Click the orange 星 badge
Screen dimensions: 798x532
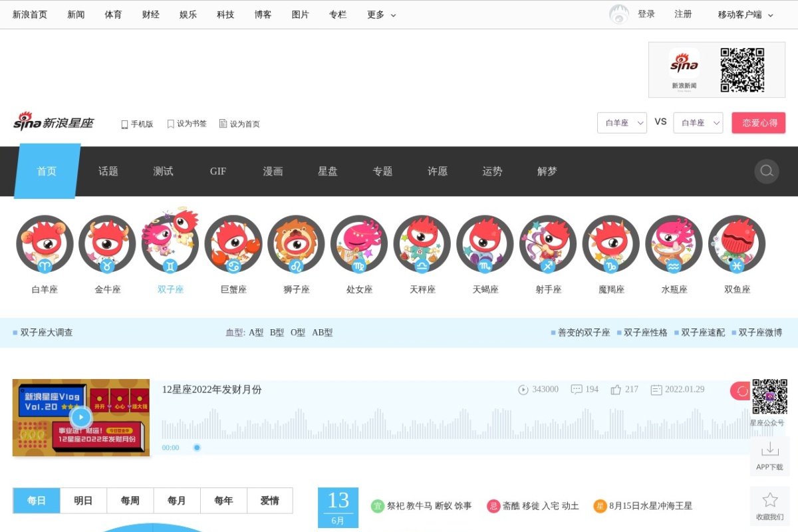pyautogui.click(x=600, y=506)
